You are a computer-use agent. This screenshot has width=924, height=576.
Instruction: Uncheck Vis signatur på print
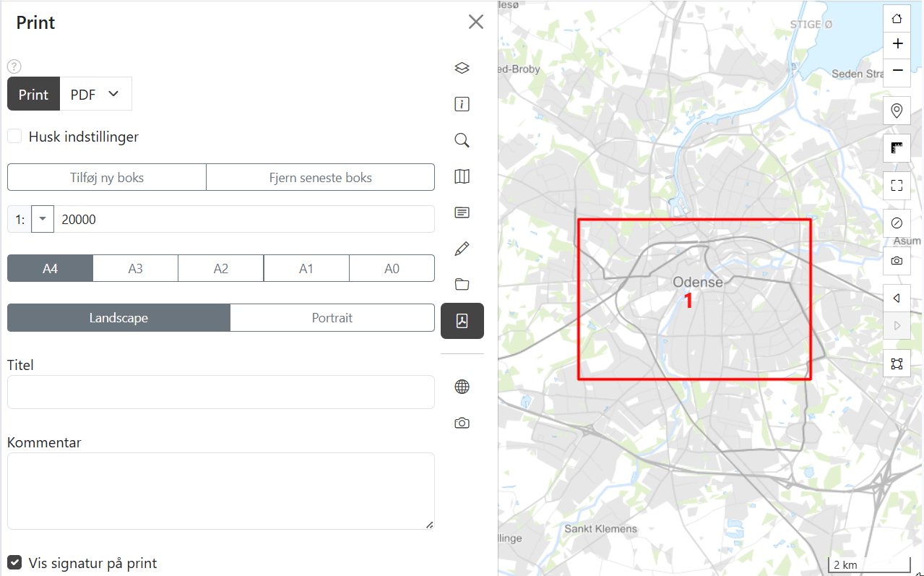(14, 563)
